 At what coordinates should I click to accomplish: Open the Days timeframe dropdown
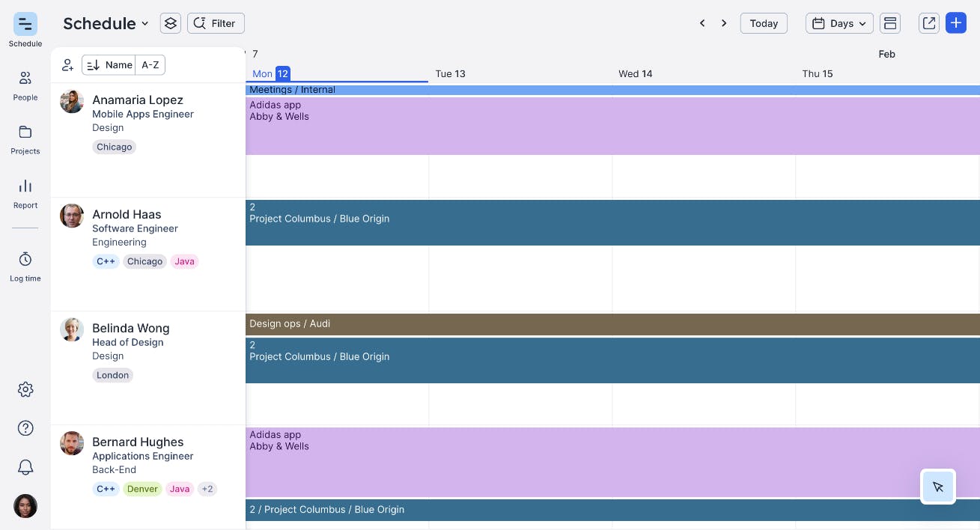(x=839, y=23)
